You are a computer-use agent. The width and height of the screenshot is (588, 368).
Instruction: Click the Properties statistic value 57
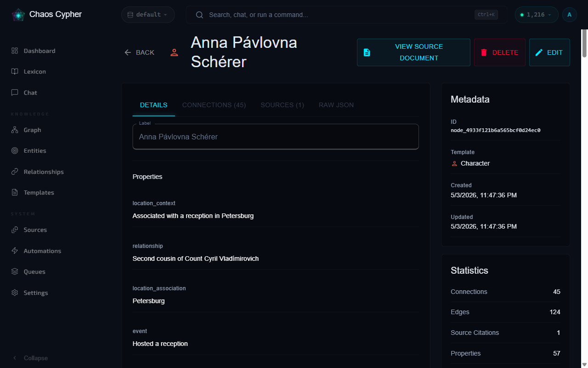pos(557,353)
